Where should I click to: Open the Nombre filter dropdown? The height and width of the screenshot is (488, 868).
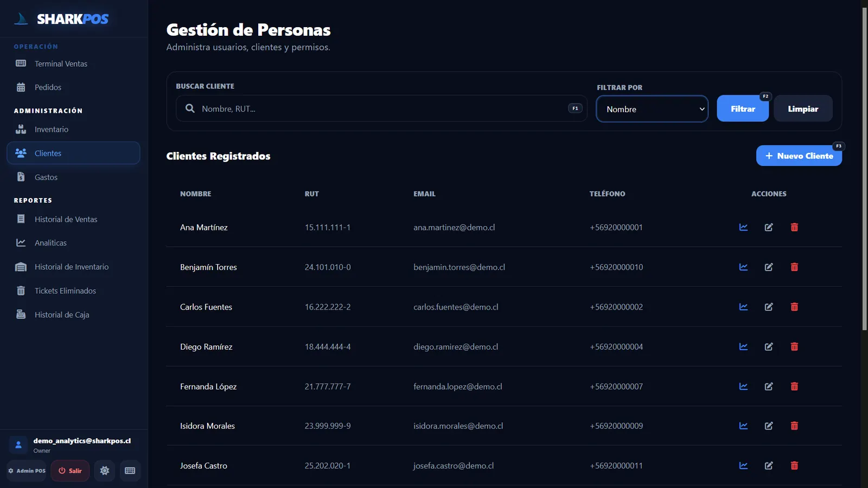[x=652, y=109]
